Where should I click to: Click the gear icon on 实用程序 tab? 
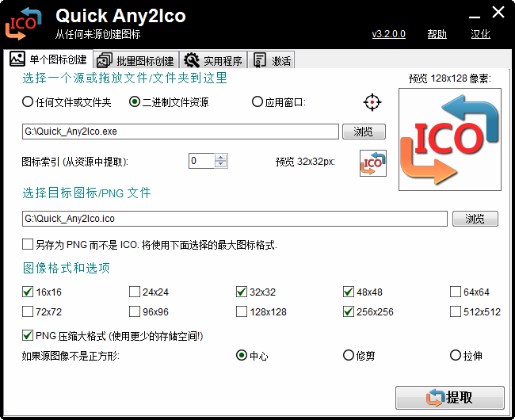tap(192, 60)
